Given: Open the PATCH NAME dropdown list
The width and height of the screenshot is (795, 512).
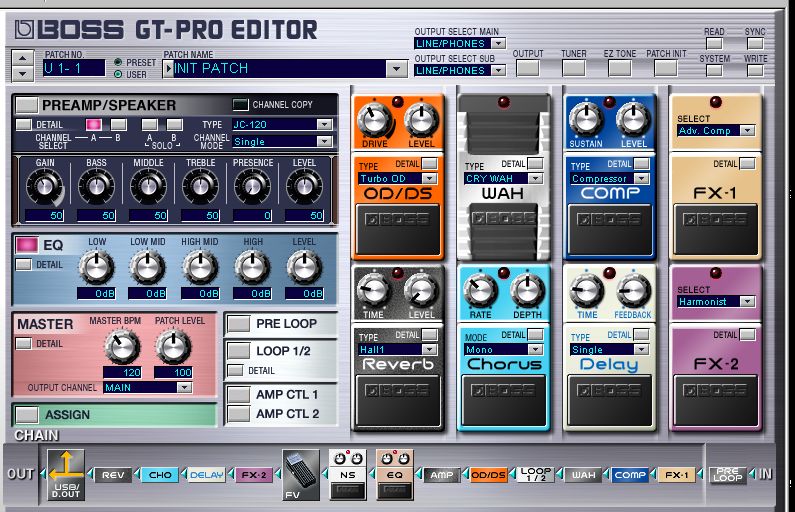Looking at the screenshot, I should (x=396, y=68).
